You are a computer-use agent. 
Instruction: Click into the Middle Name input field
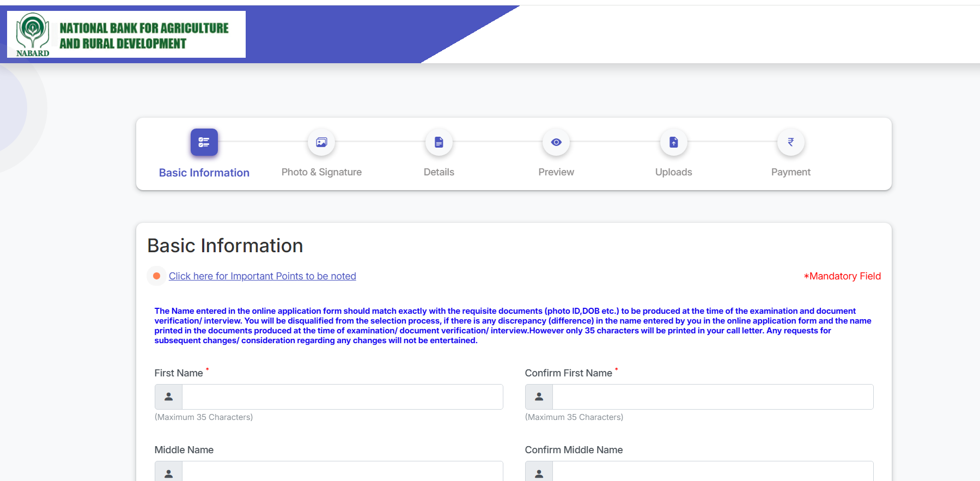(342, 472)
